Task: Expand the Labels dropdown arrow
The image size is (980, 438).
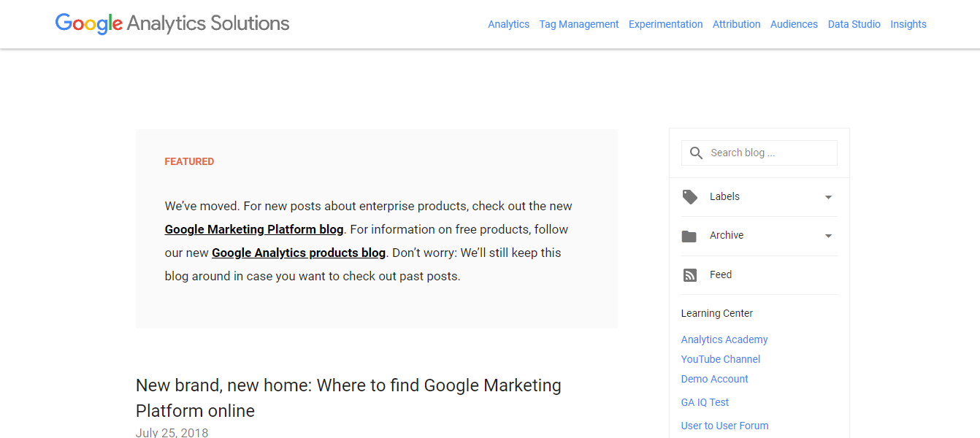Action: pos(828,197)
